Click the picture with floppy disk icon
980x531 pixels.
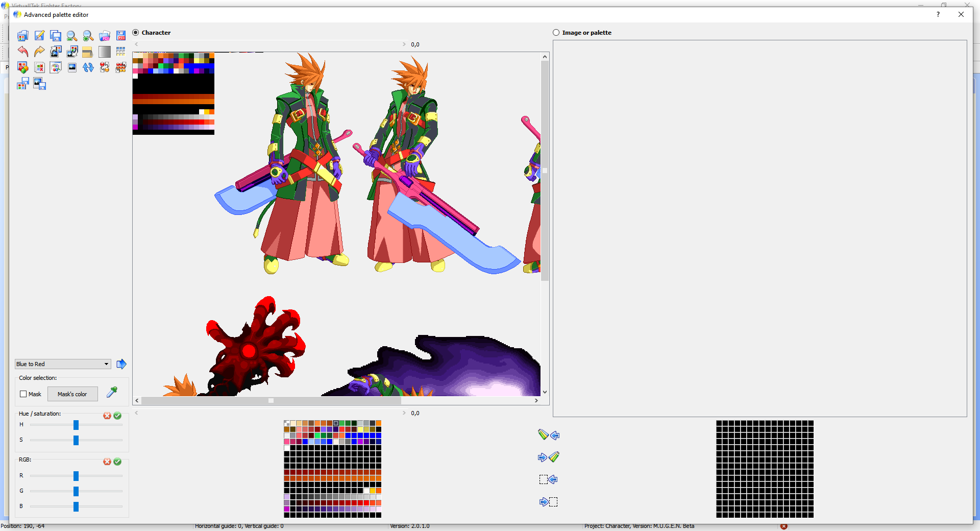39,84
